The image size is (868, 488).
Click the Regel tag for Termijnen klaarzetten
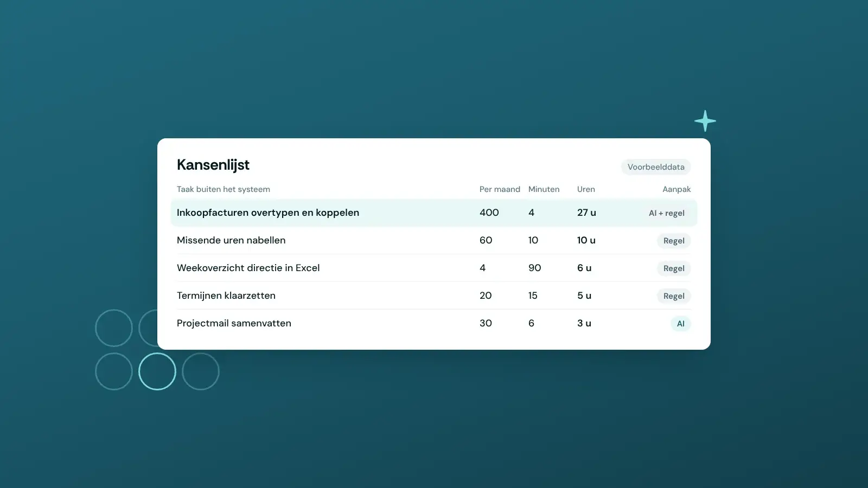[674, 296]
